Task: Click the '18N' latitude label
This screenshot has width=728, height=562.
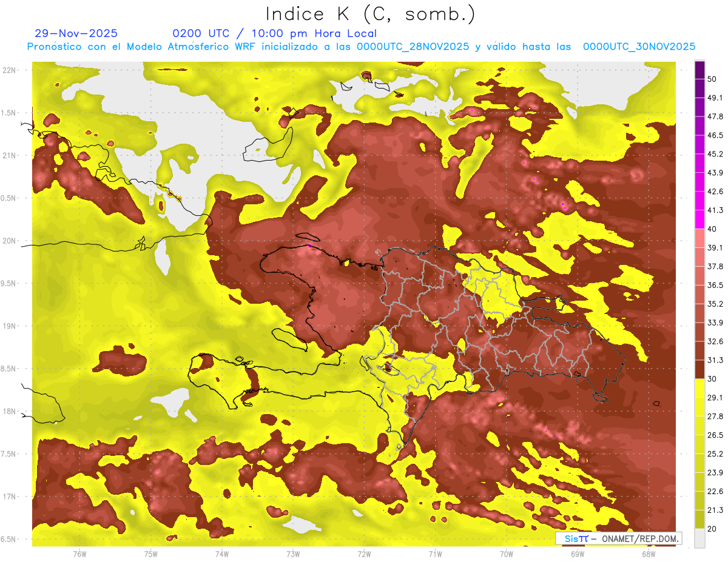Action: [x=10, y=411]
